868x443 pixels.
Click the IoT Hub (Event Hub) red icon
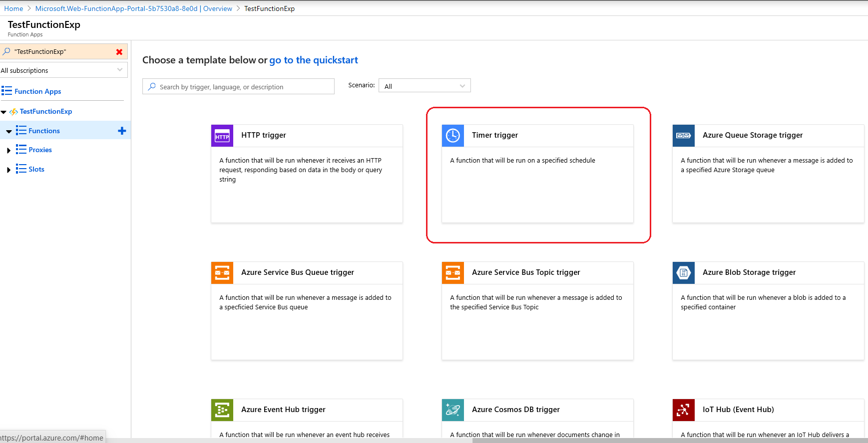[x=684, y=410]
